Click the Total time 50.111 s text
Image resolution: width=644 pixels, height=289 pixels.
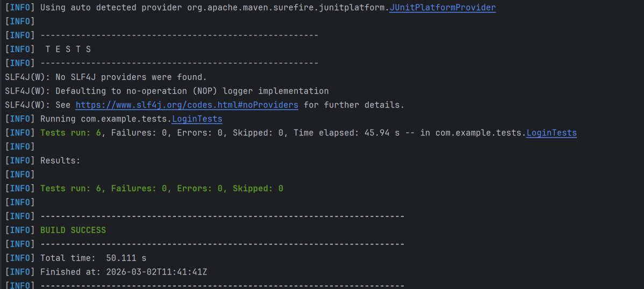[x=93, y=258]
